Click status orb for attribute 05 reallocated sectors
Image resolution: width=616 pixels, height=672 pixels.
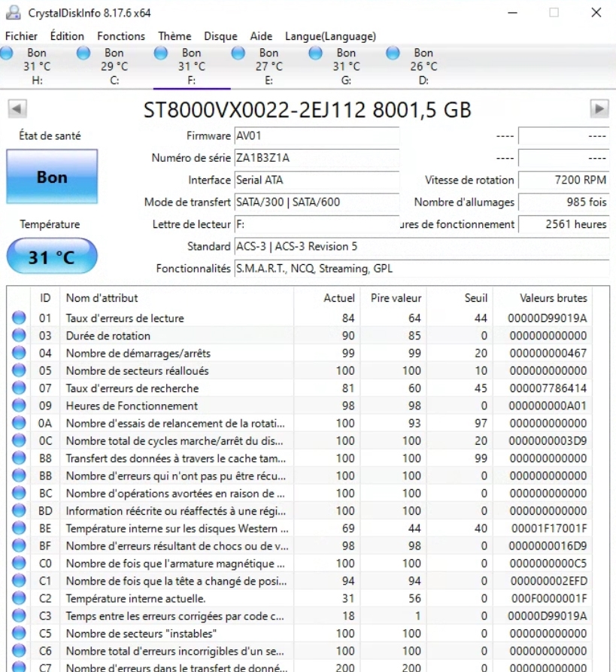coord(19,371)
